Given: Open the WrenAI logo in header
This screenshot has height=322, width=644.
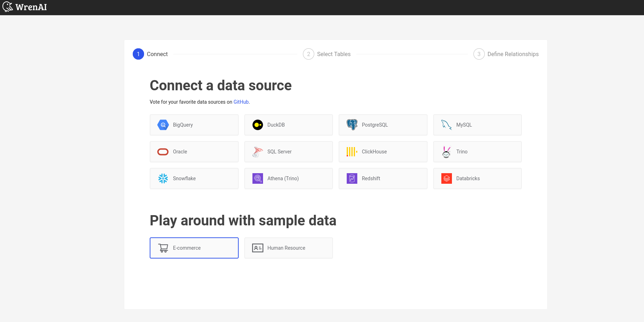Looking at the screenshot, I should pyautogui.click(x=25, y=7).
